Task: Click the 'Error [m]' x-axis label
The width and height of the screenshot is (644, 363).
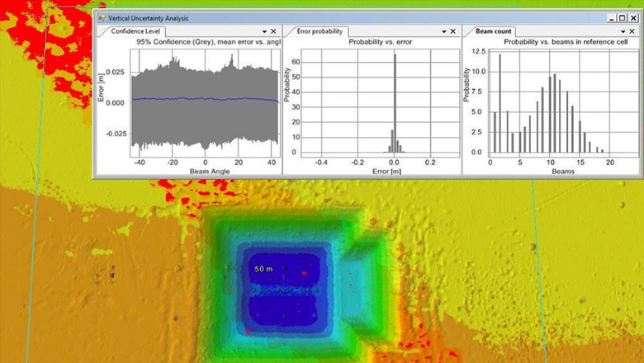Action: tap(386, 172)
